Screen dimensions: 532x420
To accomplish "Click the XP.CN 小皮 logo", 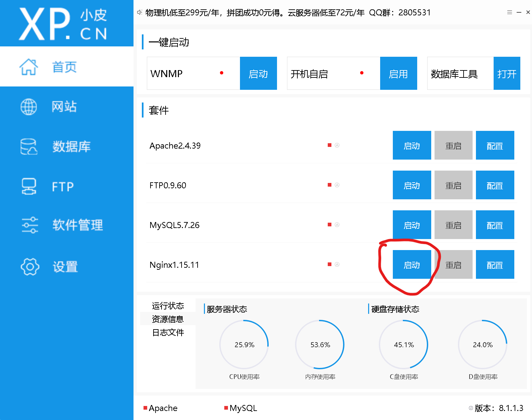I will [63, 24].
